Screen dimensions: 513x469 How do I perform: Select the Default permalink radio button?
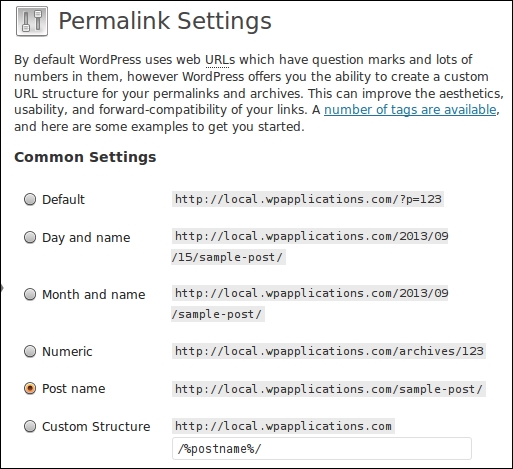pos(30,199)
